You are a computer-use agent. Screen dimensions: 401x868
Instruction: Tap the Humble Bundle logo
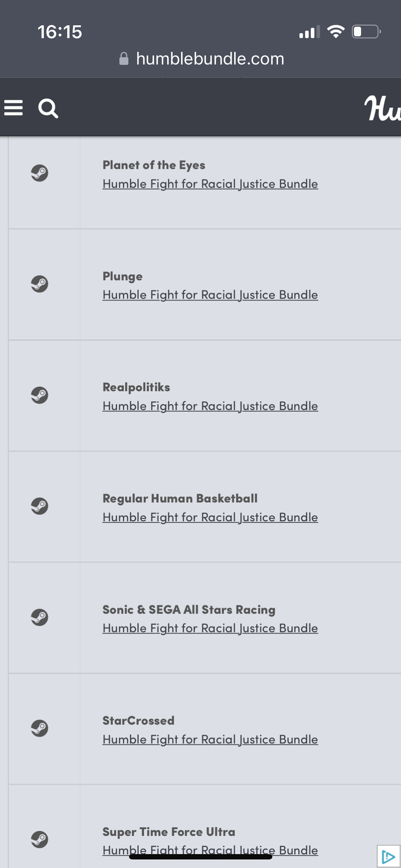pyautogui.click(x=383, y=108)
